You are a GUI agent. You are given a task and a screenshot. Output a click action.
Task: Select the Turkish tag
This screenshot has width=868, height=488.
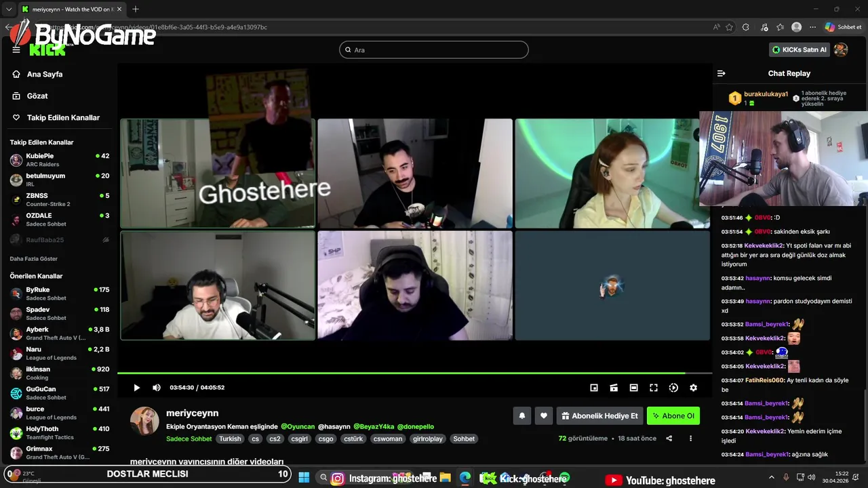tap(230, 439)
